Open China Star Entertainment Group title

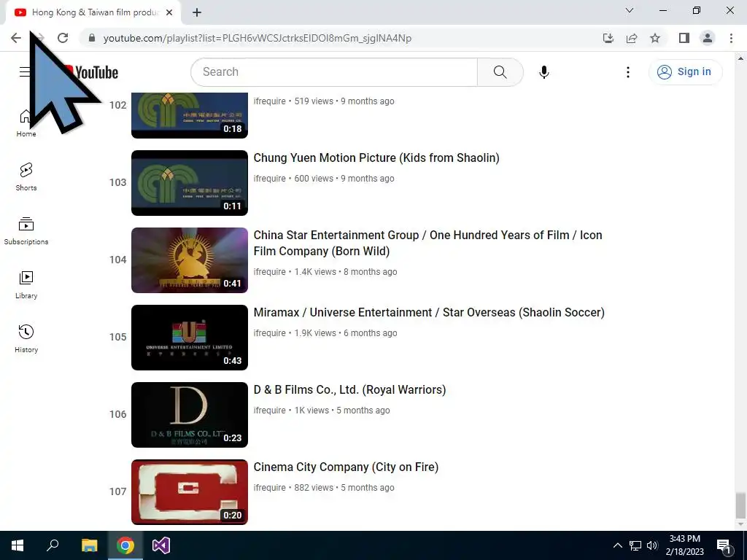(427, 243)
